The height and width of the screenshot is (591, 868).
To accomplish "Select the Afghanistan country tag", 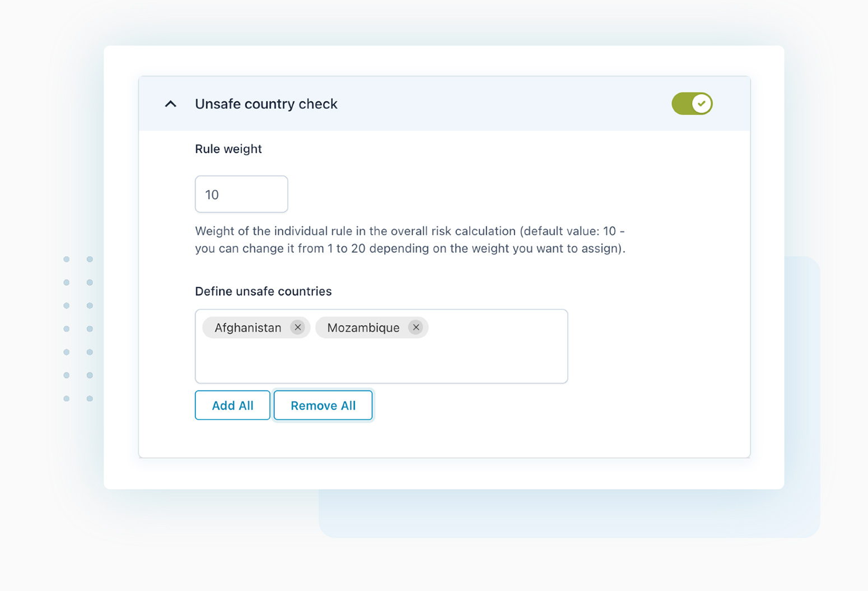I will click(x=248, y=327).
